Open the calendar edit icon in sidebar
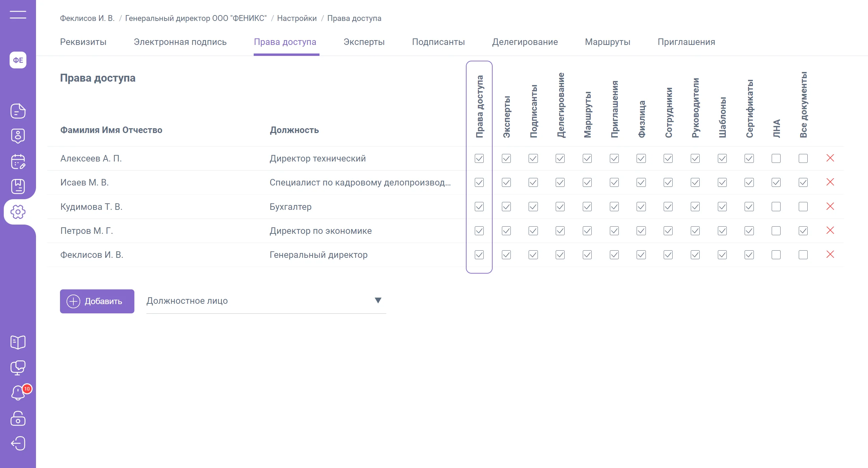Viewport: 868px width, 468px height. pos(18,161)
